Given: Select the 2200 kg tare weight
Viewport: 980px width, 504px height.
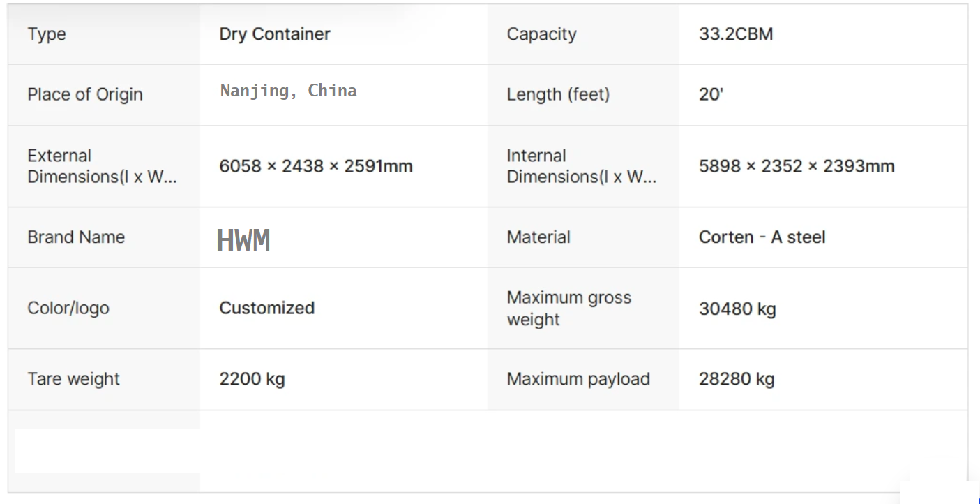Looking at the screenshot, I should coord(252,379).
